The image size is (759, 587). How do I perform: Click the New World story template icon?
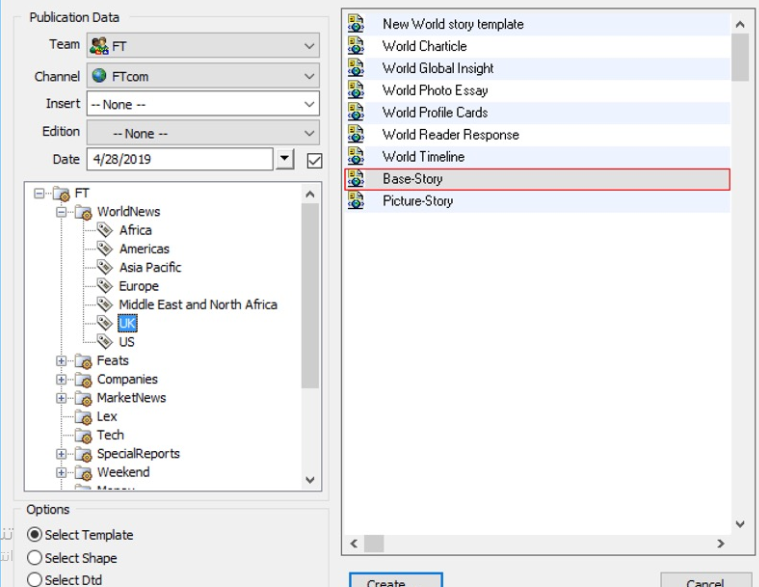point(356,24)
